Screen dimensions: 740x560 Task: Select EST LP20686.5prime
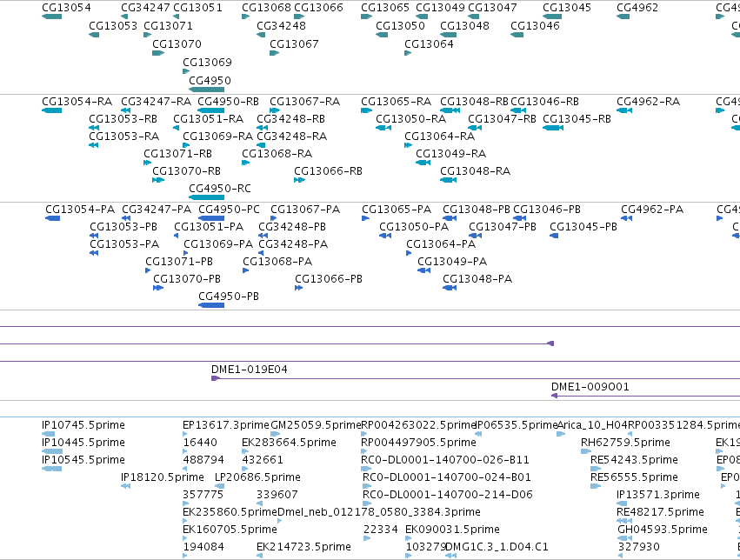219,486
